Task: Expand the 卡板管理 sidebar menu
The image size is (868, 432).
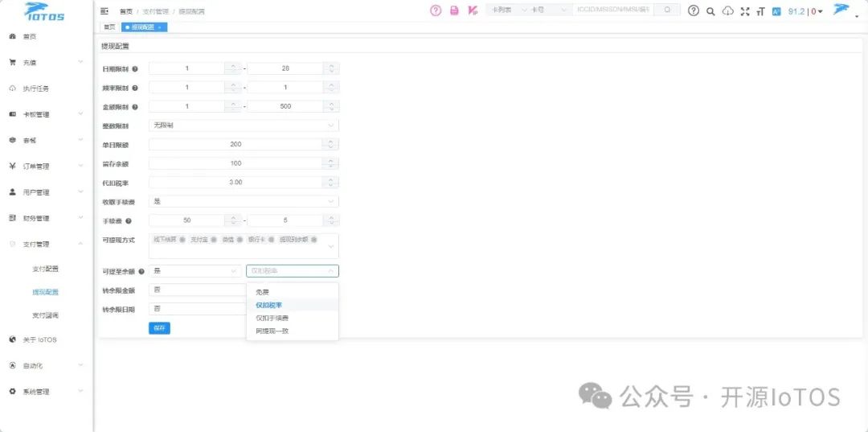Action: click(x=47, y=115)
